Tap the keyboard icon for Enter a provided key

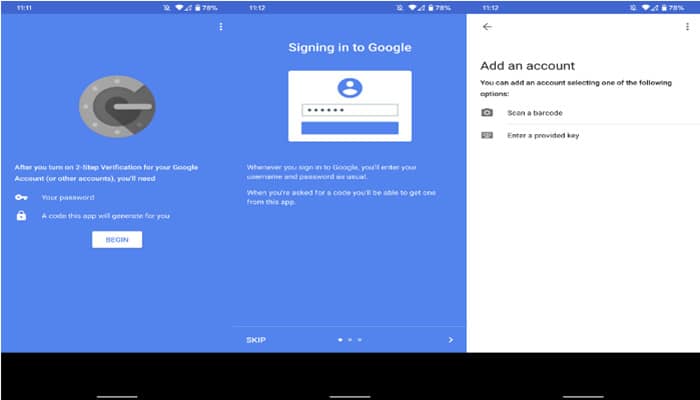click(487, 135)
